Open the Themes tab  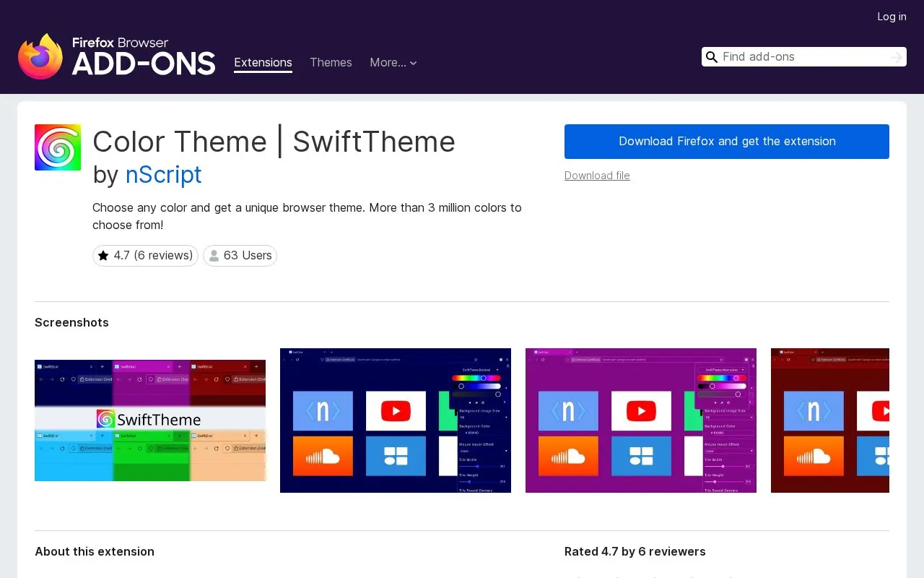coord(331,63)
